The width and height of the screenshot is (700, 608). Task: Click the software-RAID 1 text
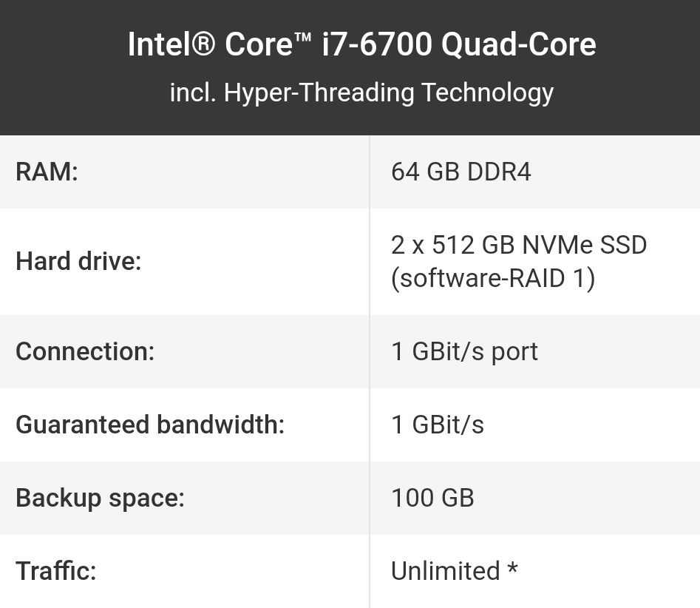coord(493,278)
